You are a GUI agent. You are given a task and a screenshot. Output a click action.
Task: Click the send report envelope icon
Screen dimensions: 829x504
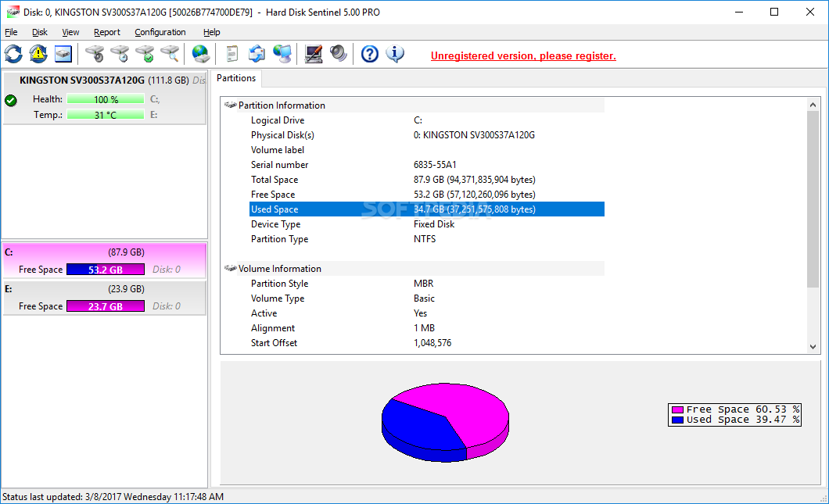(x=257, y=54)
